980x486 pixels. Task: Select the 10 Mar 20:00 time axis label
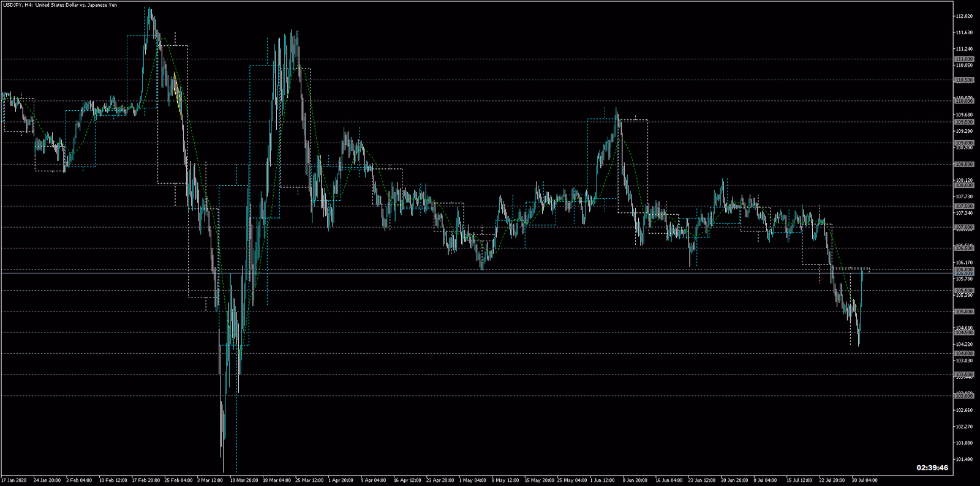[x=244, y=480]
